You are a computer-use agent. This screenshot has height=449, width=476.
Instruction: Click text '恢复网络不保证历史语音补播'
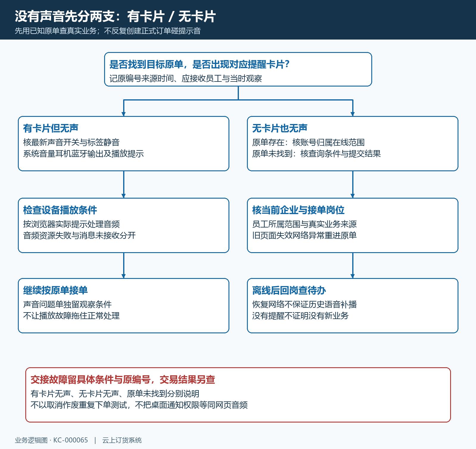pyautogui.click(x=304, y=304)
